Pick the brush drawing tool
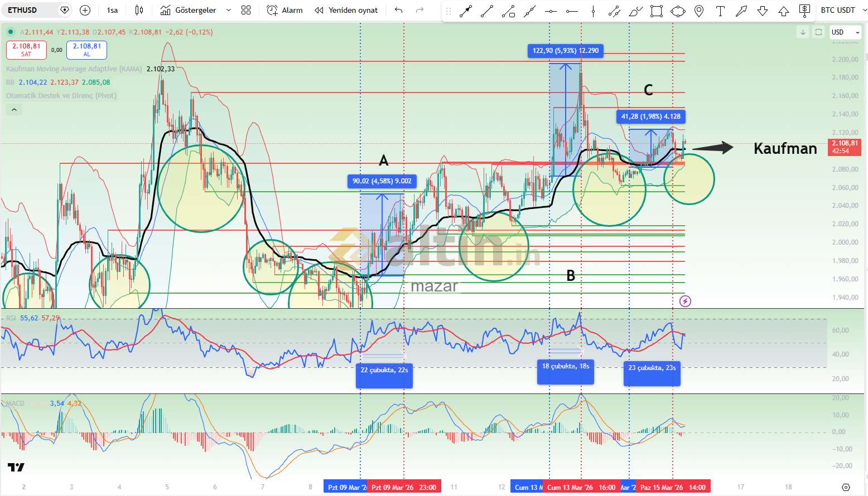Image resolution: width=868 pixels, height=496 pixels. [x=635, y=11]
